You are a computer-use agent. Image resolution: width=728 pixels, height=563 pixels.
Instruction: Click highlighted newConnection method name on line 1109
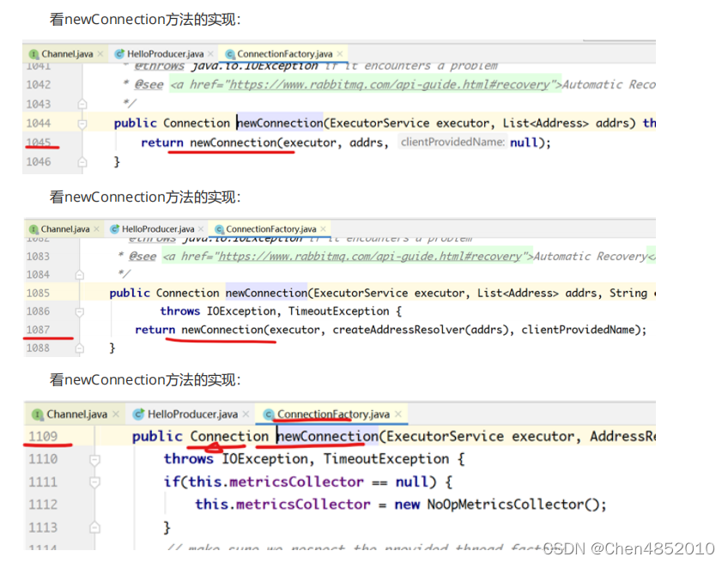[x=327, y=436]
